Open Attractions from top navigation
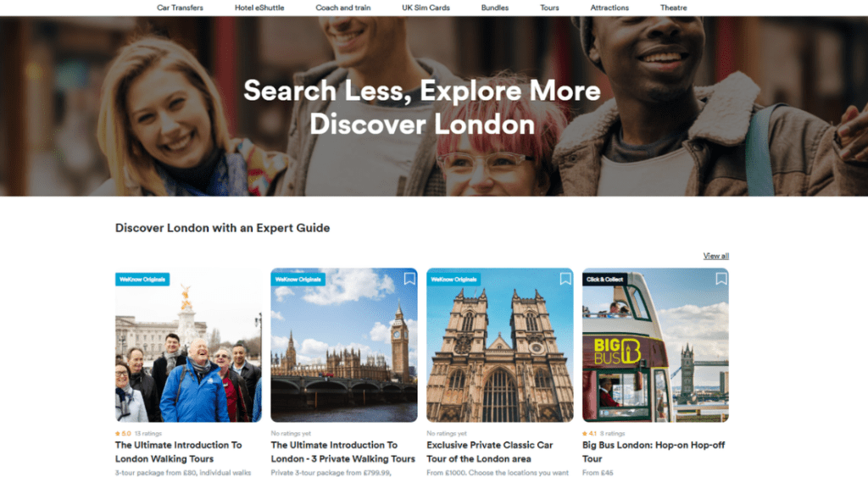This screenshot has height=477, width=868. pyautogui.click(x=609, y=8)
